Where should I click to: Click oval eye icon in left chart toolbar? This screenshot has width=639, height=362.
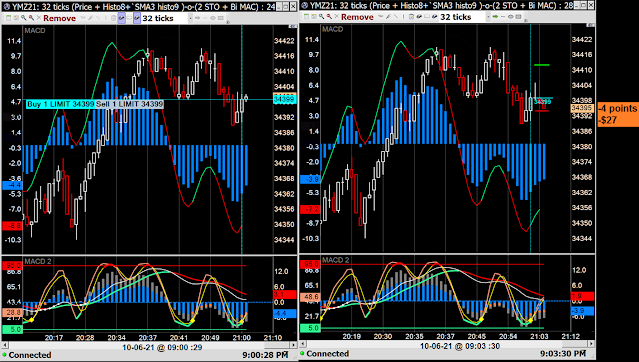[x=213, y=18]
